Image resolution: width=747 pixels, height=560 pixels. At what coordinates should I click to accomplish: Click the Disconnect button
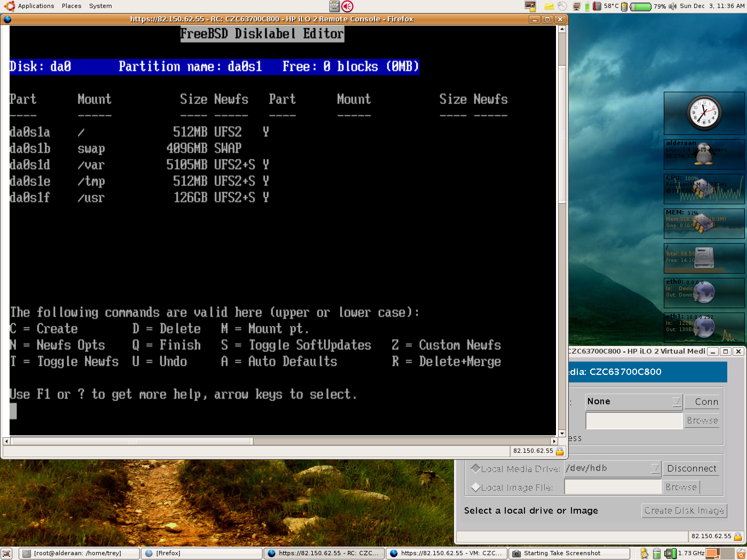pos(692,468)
